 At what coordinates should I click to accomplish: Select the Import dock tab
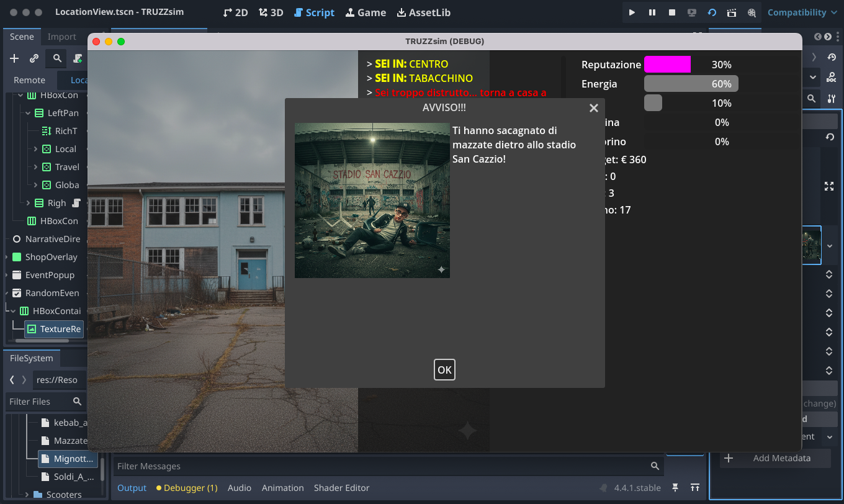62,37
